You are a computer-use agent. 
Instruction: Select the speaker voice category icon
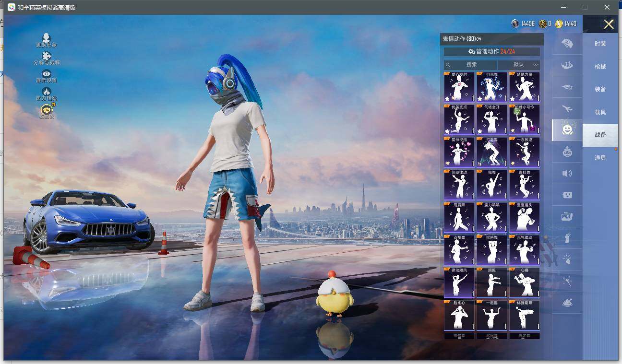click(x=567, y=173)
